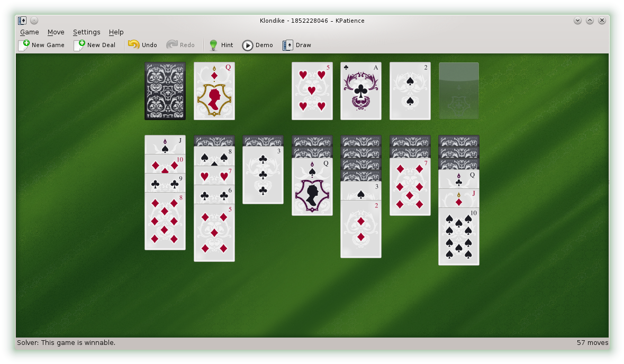
Task: Open the Settings menu
Action: pos(86,32)
